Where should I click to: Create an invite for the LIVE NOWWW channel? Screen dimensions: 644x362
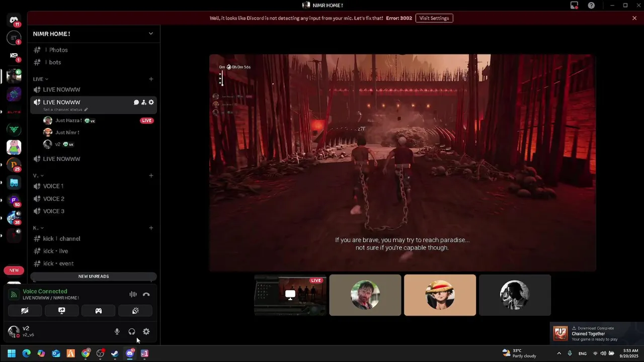click(143, 102)
